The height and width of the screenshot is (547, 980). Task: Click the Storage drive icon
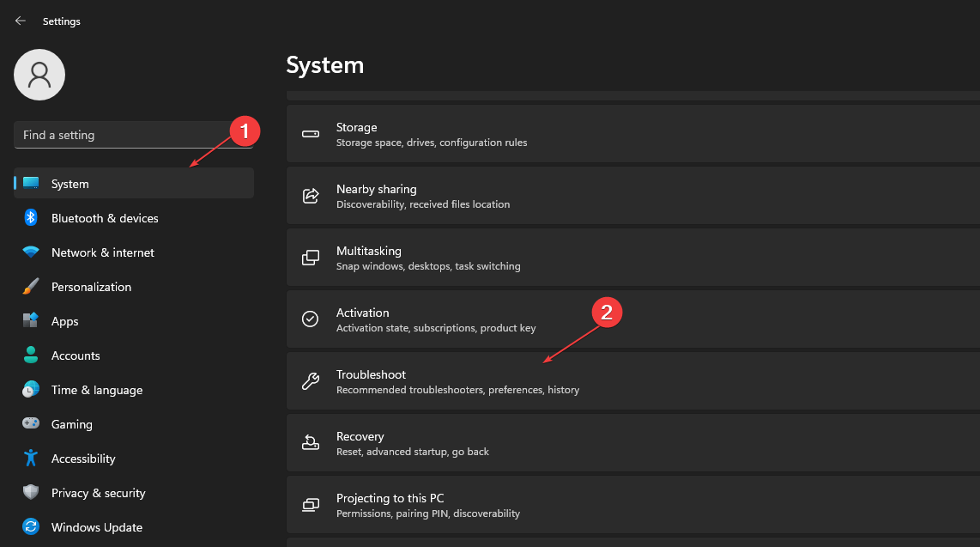tap(311, 134)
